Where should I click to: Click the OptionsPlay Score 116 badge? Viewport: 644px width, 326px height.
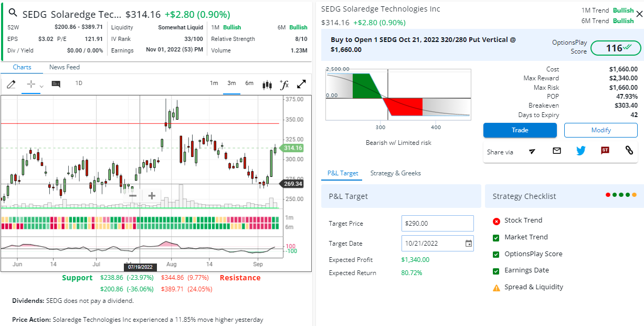click(x=615, y=48)
